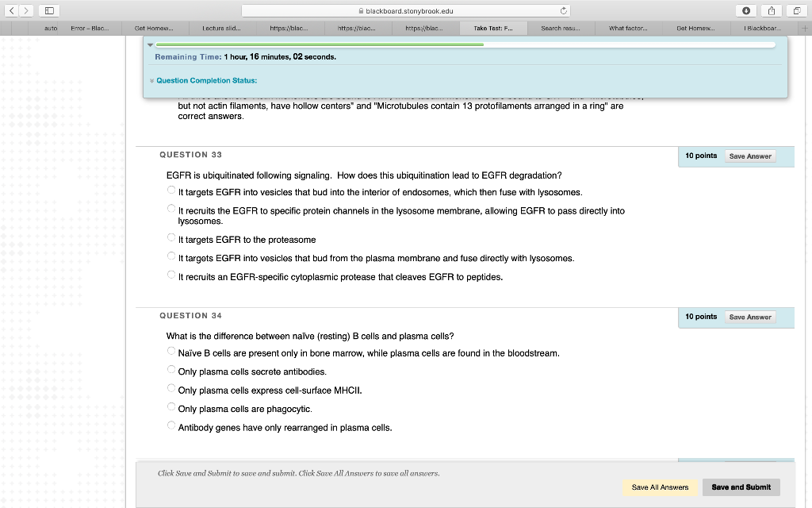Viewport: 812px width, 508px height.
Task: Click the Share icon in Safari's toolbar
Action: coord(770,10)
